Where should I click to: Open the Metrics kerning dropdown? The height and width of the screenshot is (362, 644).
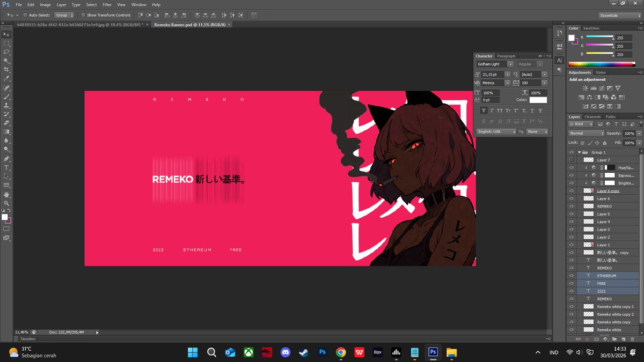pyautogui.click(x=508, y=83)
